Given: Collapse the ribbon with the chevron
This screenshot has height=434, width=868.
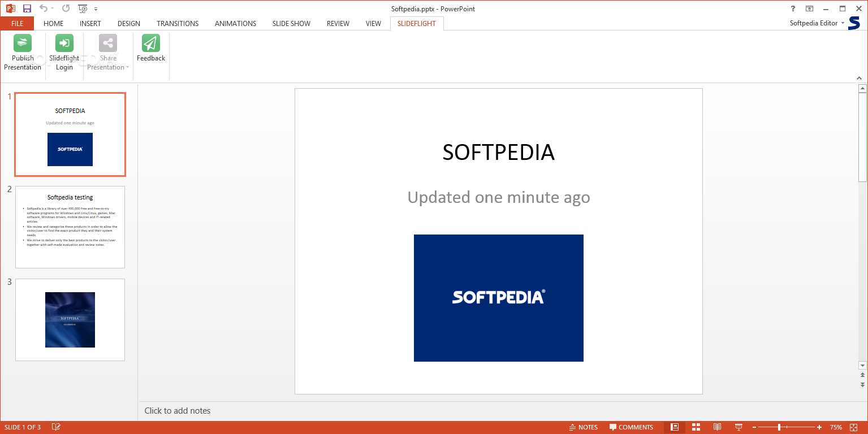Looking at the screenshot, I should (859, 78).
